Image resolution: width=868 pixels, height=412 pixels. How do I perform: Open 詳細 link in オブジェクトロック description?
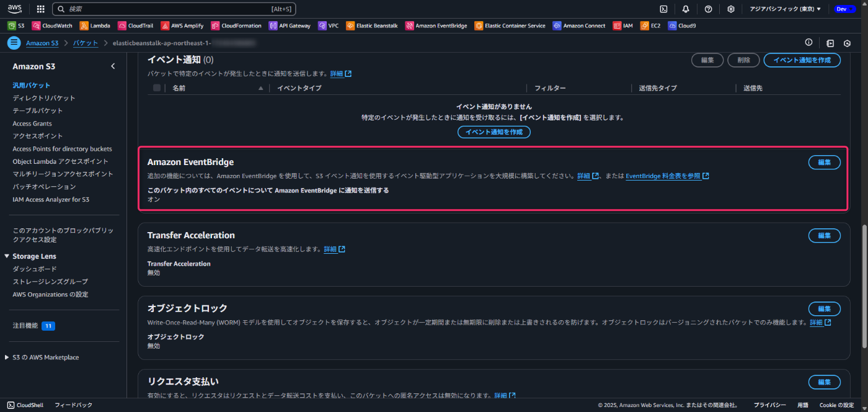(x=820, y=323)
